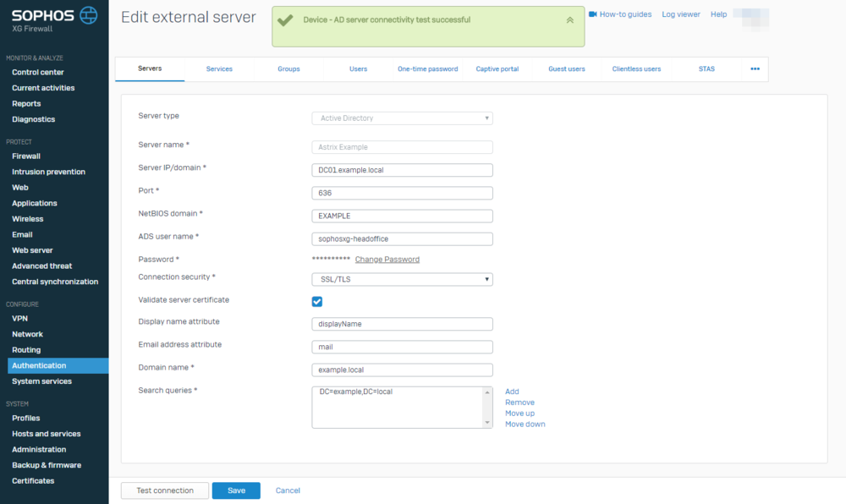846x504 pixels.
Task: Navigate to Firewall in the sidebar
Action: pos(26,156)
